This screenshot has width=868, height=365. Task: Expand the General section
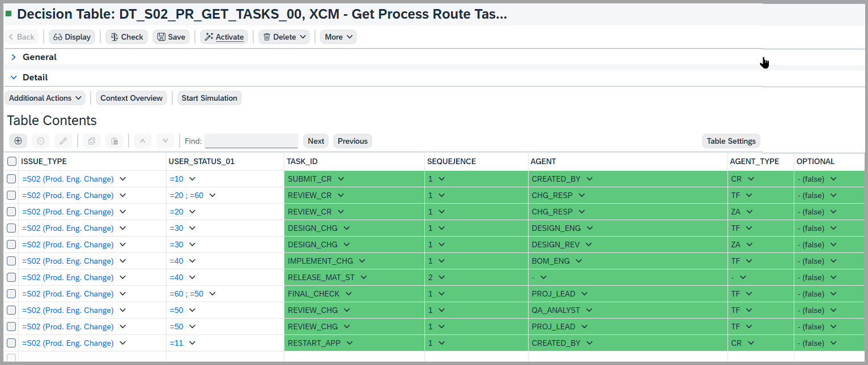tap(14, 57)
